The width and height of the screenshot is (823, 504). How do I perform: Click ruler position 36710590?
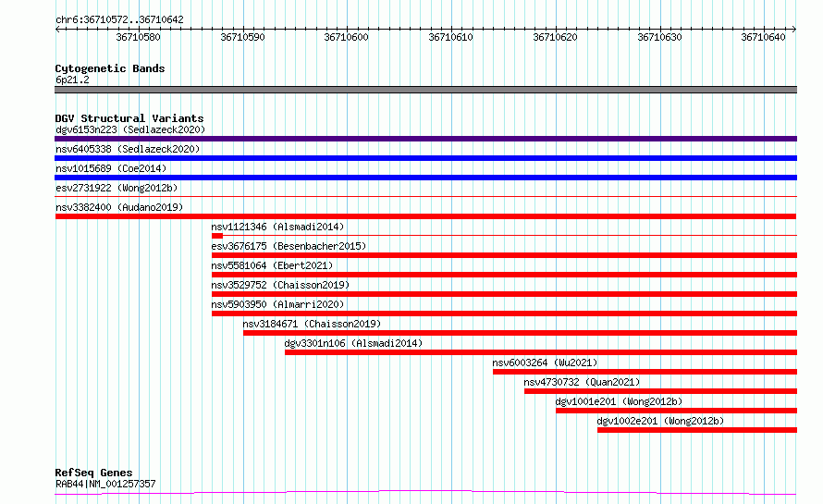(242, 37)
